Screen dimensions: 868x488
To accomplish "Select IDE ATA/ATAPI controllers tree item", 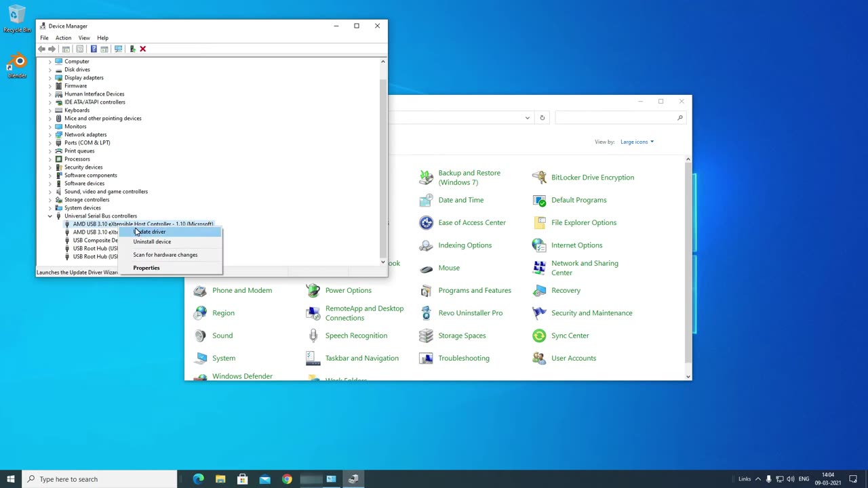I will [94, 102].
